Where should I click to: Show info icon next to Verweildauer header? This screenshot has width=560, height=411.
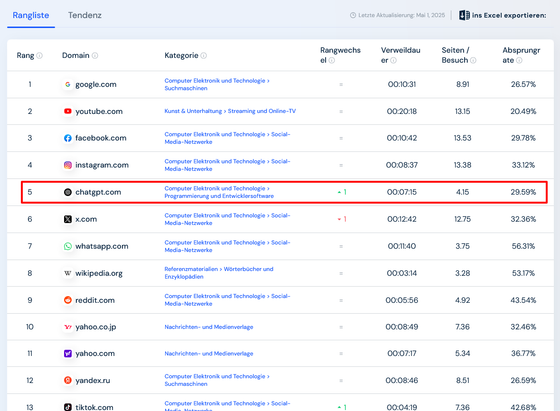click(x=393, y=60)
